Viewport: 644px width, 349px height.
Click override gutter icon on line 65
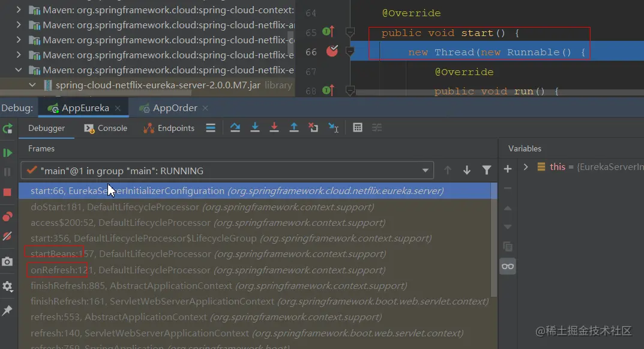point(328,31)
